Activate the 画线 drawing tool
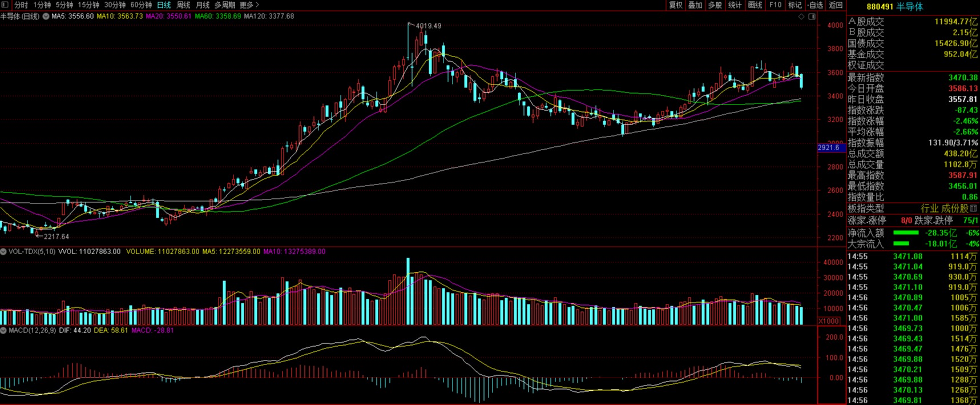Image resolution: width=980 pixels, height=405 pixels. pyautogui.click(x=755, y=5)
